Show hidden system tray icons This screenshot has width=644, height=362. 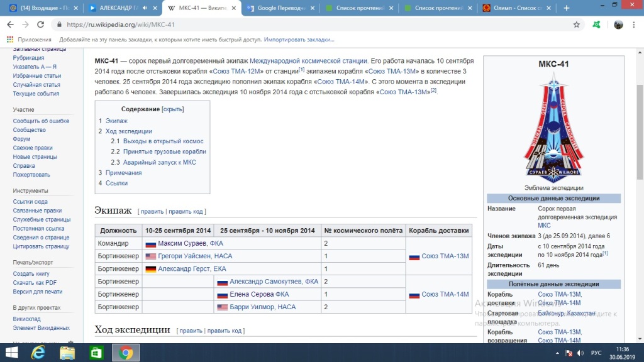coord(557,353)
